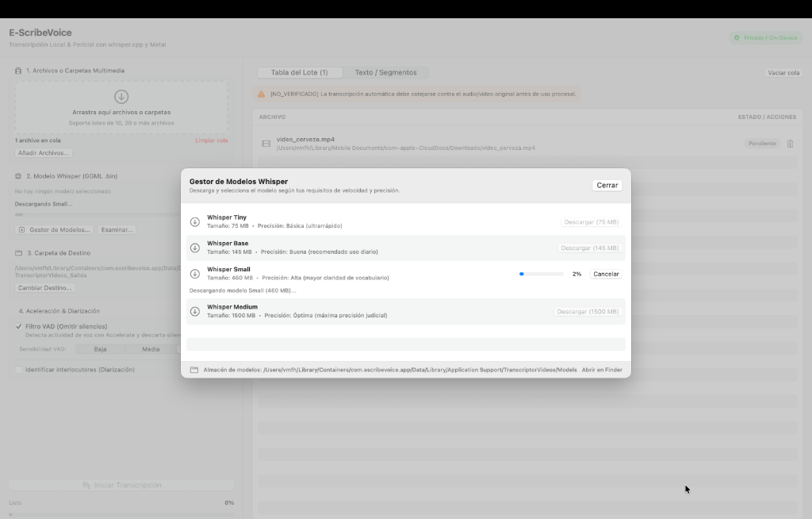
Task: Click the Arrastra aquí archivos o carpetas area
Action: coord(121,107)
